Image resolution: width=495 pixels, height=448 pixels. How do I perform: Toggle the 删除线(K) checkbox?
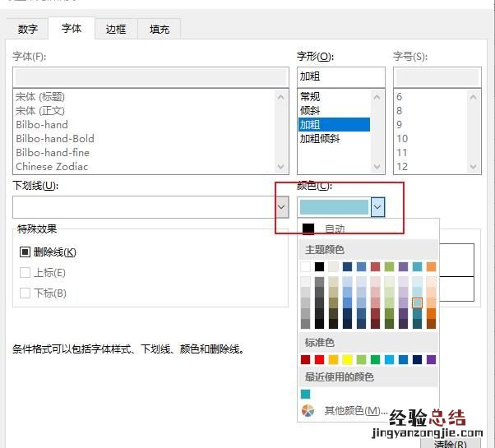coord(25,252)
